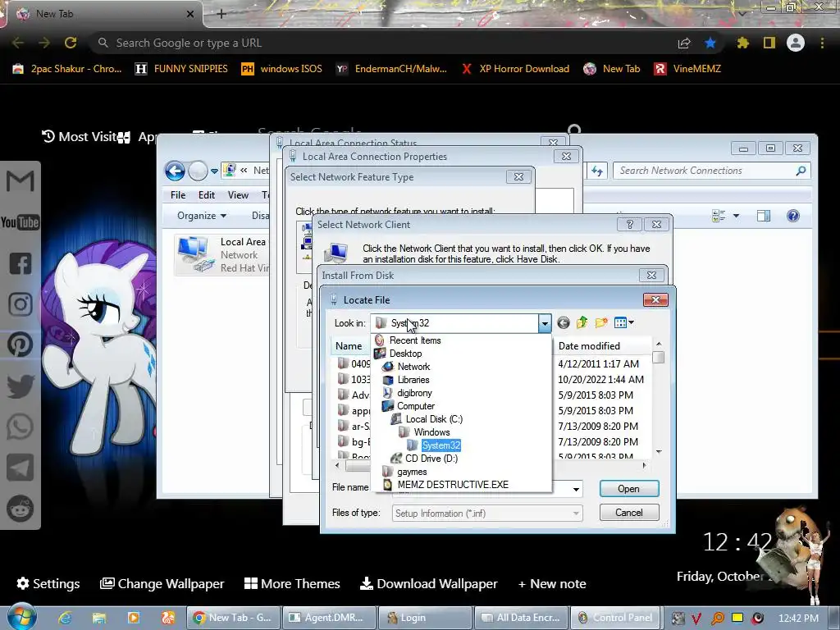Select the gaymes folder entry
Viewport: 840px width, 630px height.
tap(404, 472)
